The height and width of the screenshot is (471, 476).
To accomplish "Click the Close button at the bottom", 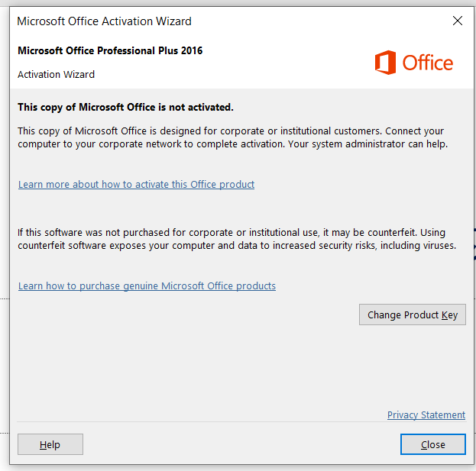I will (x=433, y=444).
